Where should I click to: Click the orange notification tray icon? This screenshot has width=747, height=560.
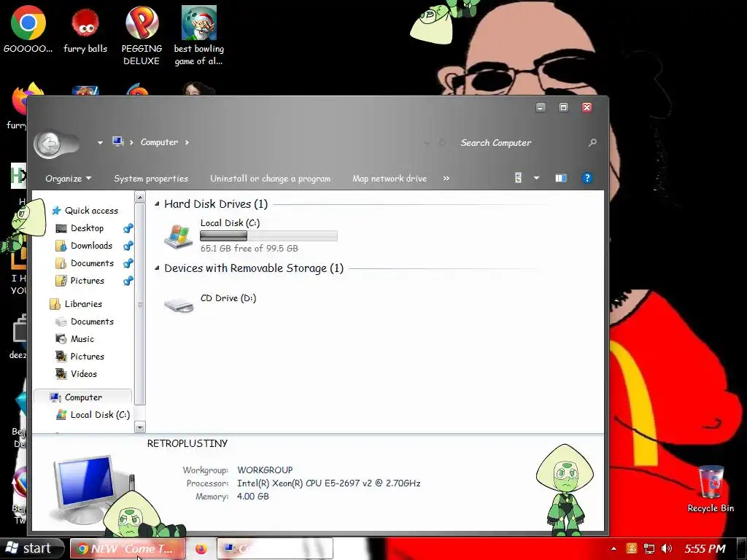(631, 548)
